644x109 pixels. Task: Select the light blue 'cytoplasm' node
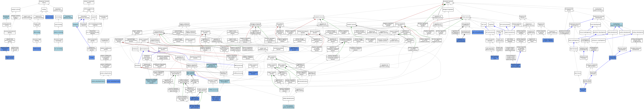pyautogui.click(x=75, y=25)
